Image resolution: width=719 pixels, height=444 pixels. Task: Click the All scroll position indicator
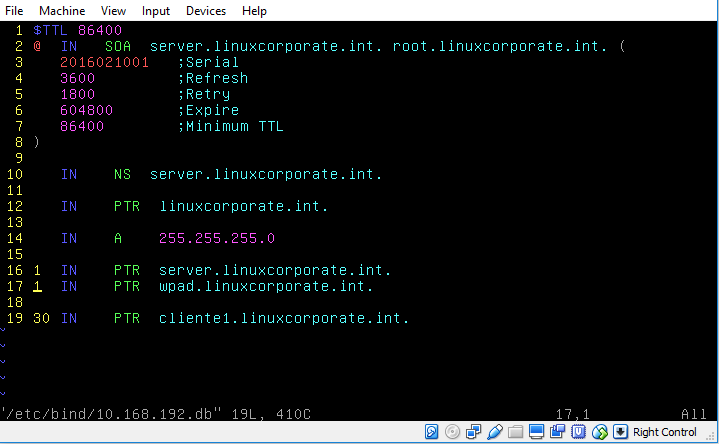(x=694, y=414)
